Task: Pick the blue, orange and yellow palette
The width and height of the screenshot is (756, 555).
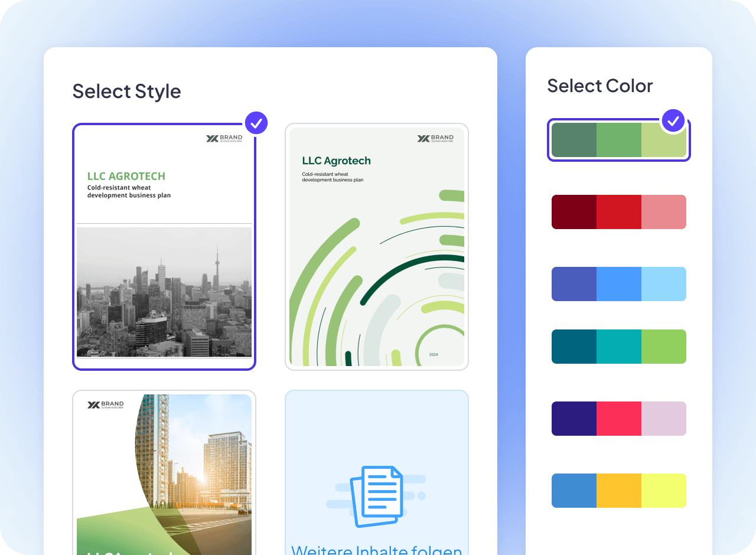Action: click(x=619, y=491)
